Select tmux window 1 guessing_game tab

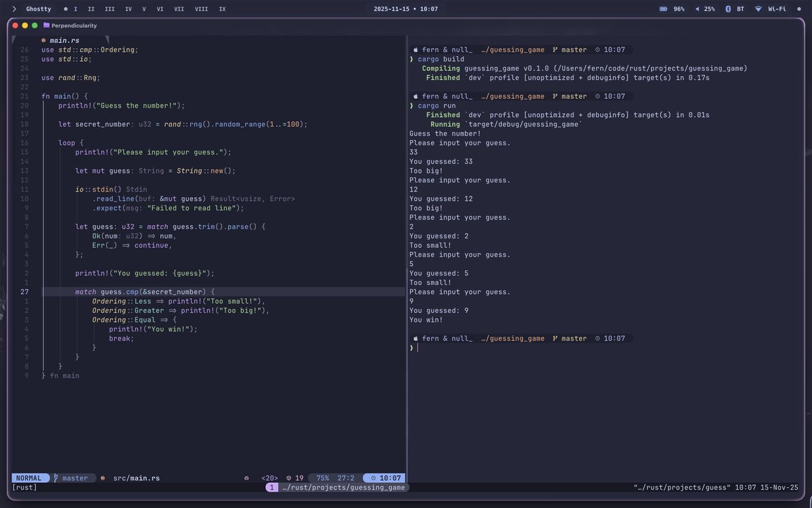coord(337,488)
